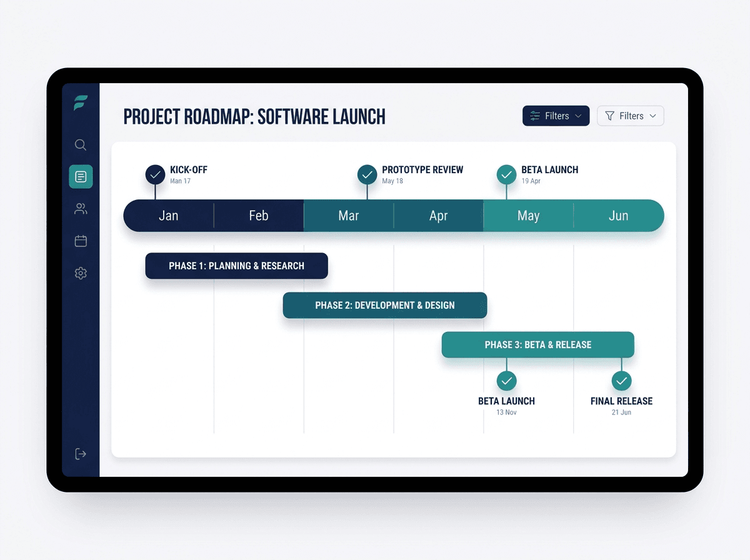Expand the light outlined Filters dropdown chevron
The height and width of the screenshot is (560, 750).
click(x=652, y=116)
